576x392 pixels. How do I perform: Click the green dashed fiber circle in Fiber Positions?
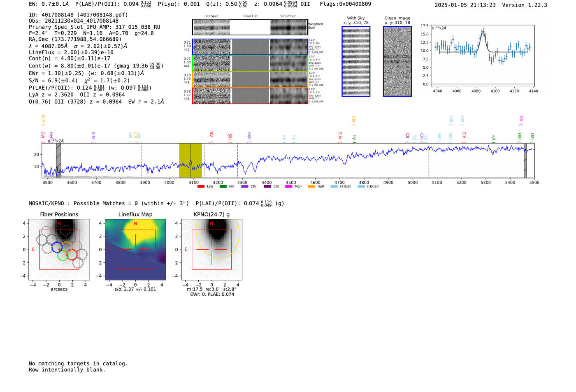[x=63, y=255]
